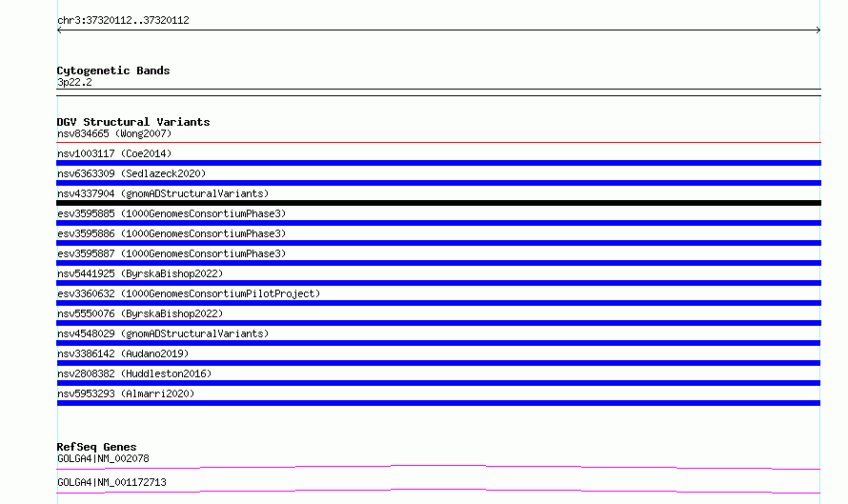The width and height of the screenshot is (848, 504).
Task: Open variant nsv5953293 (Almarri2020)
Action: click(126, 393)
